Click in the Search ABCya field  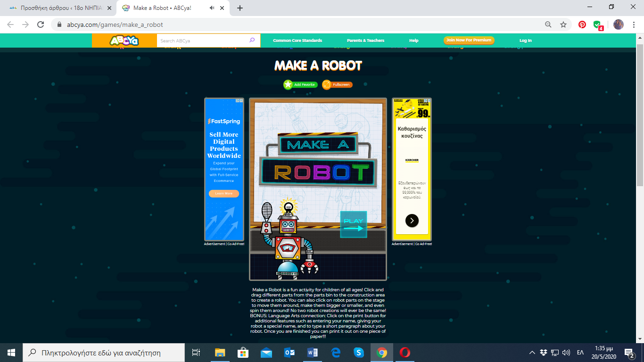(203, 41)
